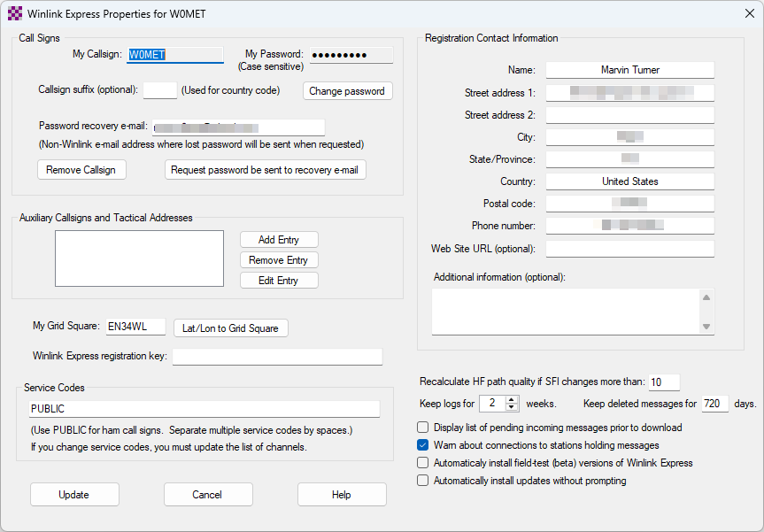
Task: Click the Change password button
Action: (x=347, y=90)
